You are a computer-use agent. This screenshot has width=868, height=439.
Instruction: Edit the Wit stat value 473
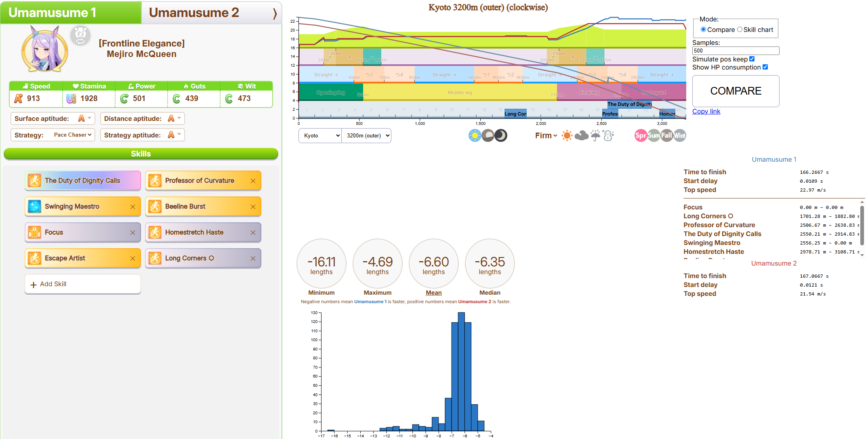tap(244, 98)
